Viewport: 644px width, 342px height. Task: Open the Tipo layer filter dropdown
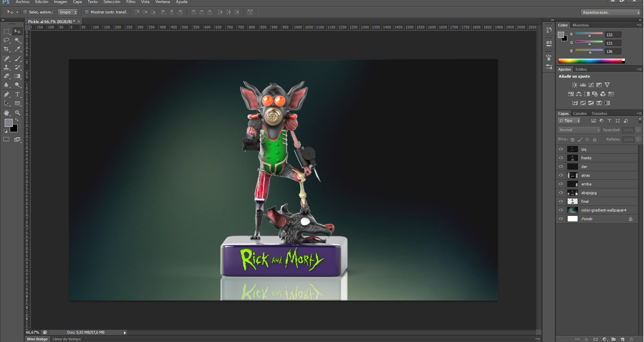click(x=569, y=121)
